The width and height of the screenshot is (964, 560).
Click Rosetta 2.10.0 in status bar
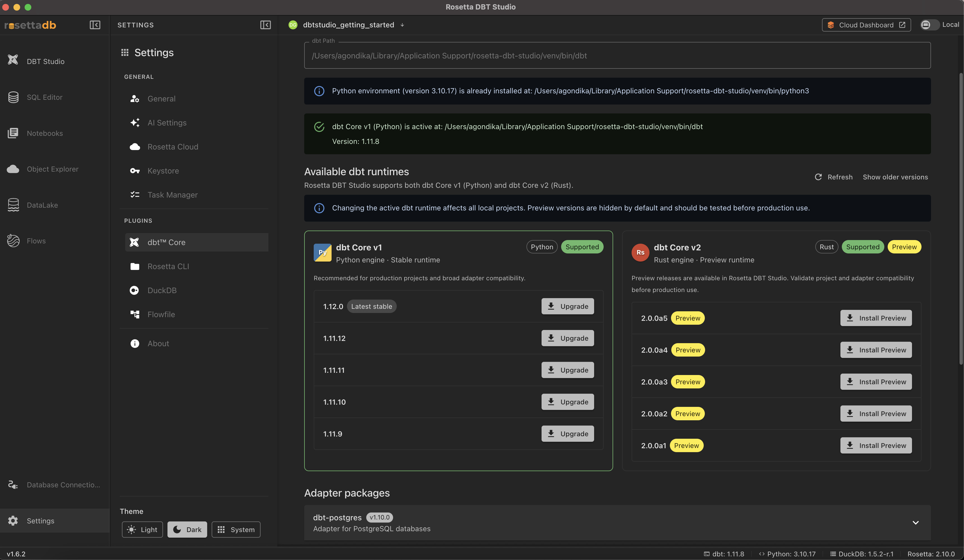(x=931, y=554)
